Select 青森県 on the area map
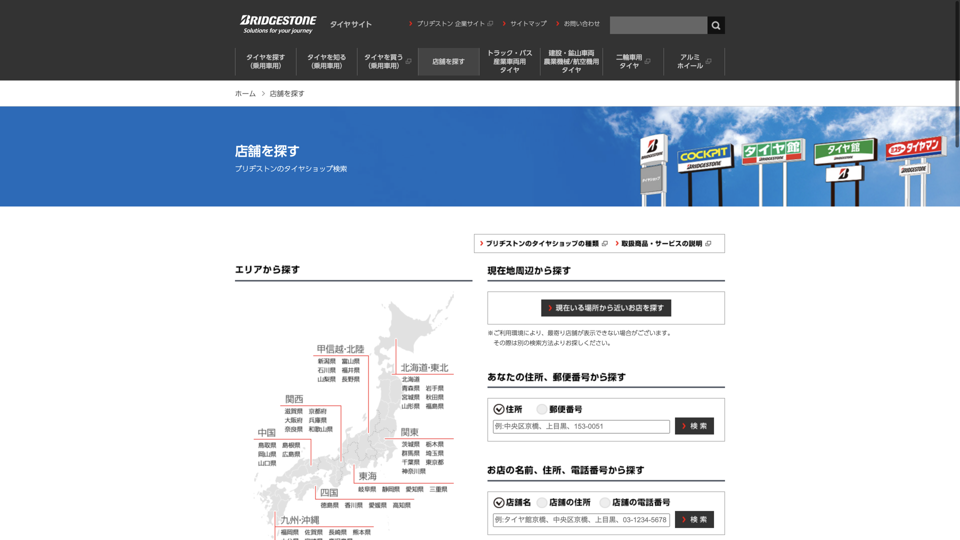960x540 pixels. [411, 389]
